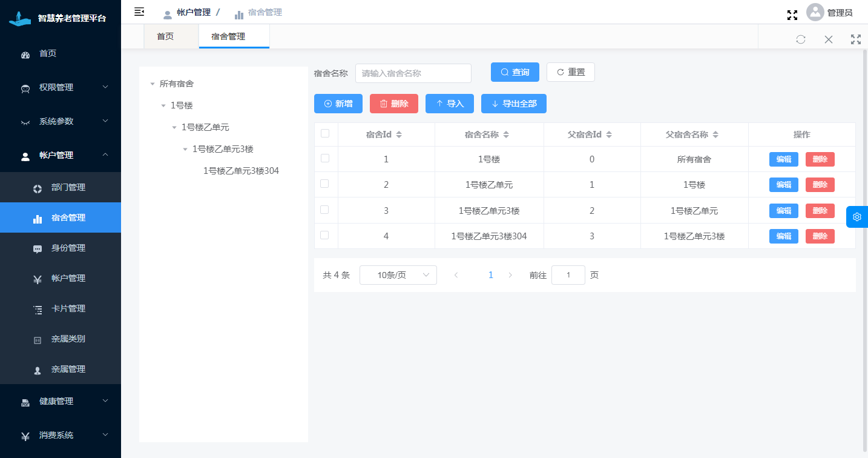Open the 10条/页 page size dropdown
The image size is (868, 458).
[398, 275]
